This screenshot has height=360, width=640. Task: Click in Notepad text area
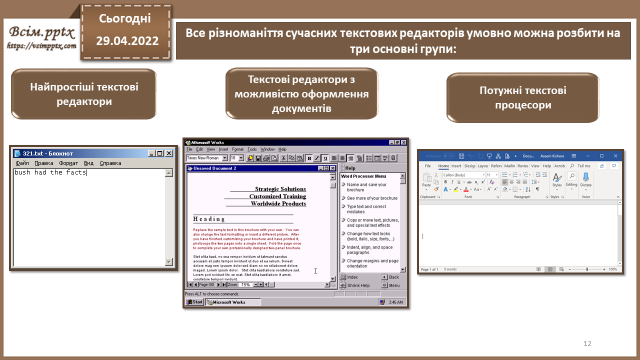[89, 218]
